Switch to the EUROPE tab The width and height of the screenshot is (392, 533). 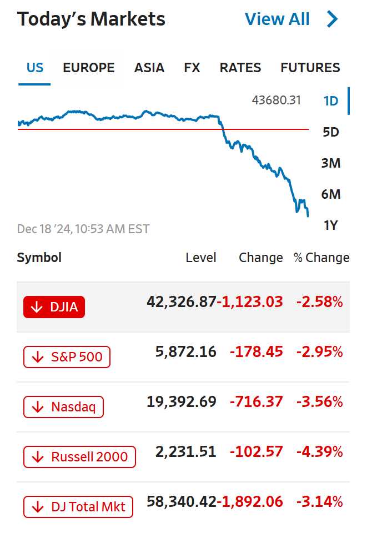(89, 68)
